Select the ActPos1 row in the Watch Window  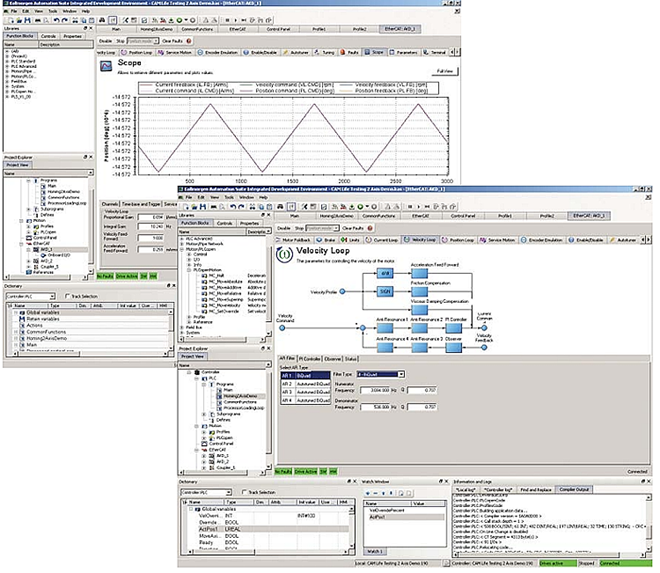pos(405,517)
